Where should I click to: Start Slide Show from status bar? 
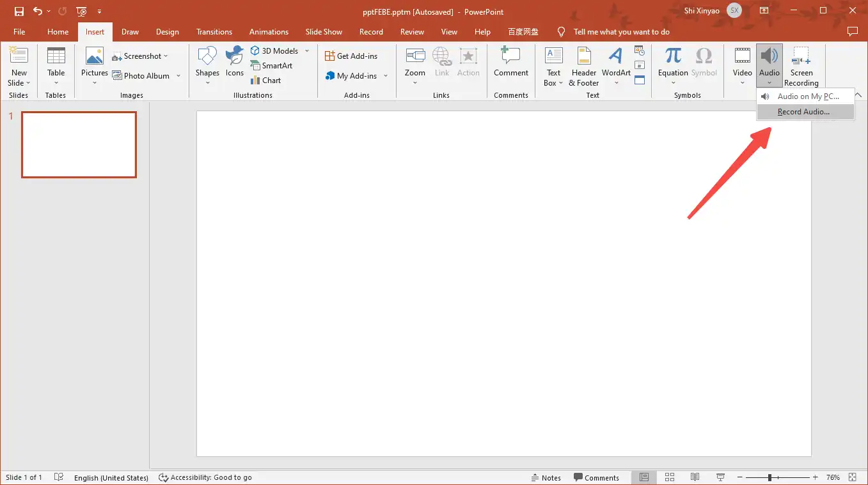click(720, 477)
